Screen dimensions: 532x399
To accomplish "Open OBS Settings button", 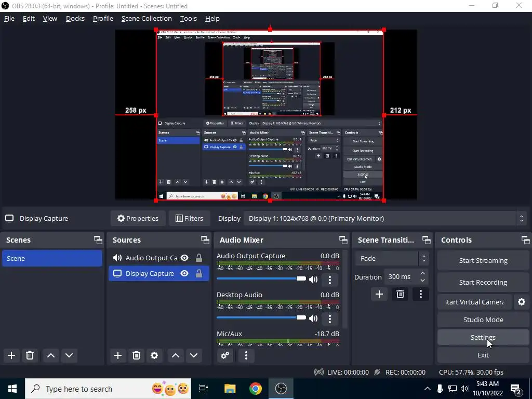I will tap(483, 337).
